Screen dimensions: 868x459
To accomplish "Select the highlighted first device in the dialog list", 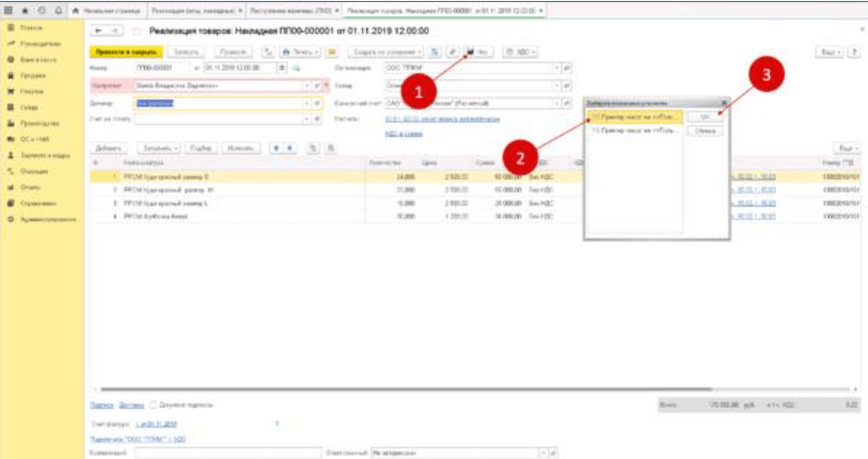I will [x=635, y=117].
